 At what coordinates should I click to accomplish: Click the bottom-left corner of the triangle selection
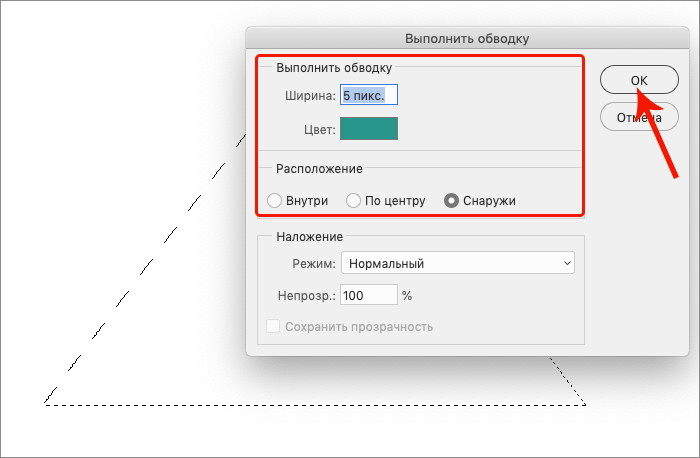(45, 404)
